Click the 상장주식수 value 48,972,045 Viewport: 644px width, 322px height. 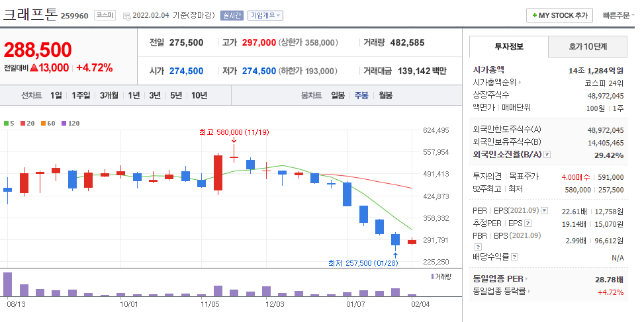[606, 96]
